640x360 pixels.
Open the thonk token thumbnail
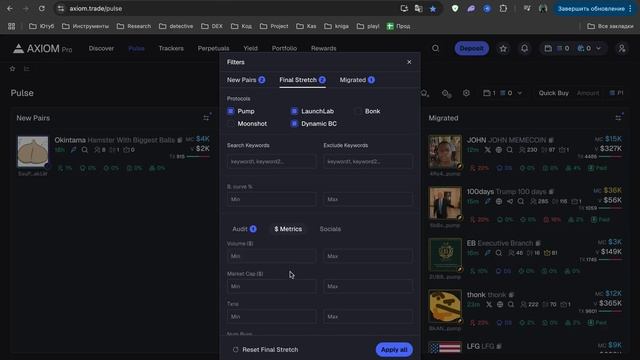(x=445, y=307)
